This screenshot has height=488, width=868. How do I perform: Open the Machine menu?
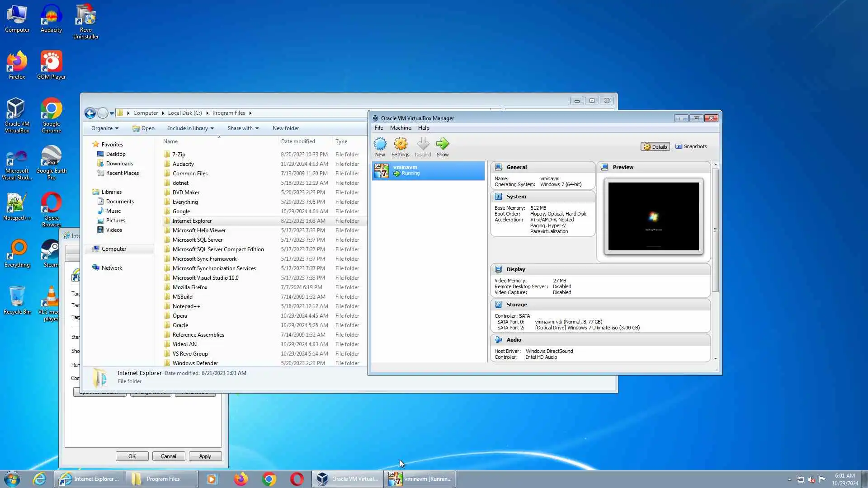pyautogui.click(x=400, y=128)
